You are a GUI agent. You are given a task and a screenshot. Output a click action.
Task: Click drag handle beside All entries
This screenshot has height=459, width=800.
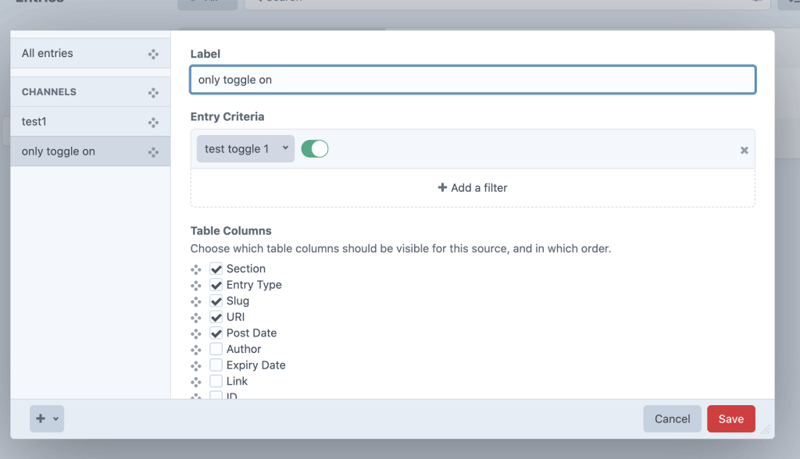tap(153, 54)
